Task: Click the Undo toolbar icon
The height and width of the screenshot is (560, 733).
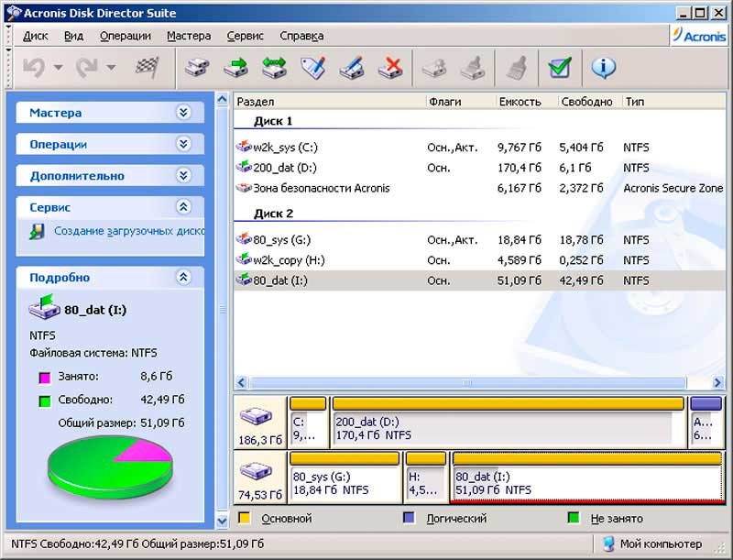Action: click(34, 68)
